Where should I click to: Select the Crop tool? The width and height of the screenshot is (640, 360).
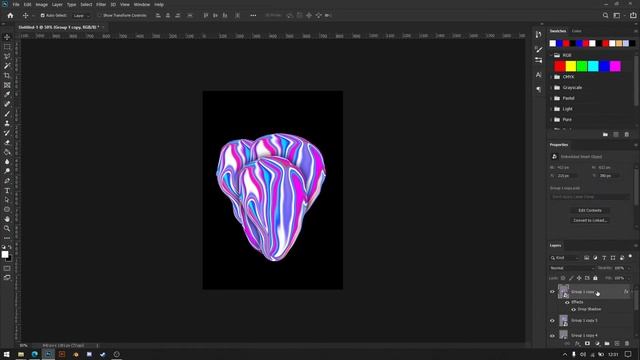[7, 76]
